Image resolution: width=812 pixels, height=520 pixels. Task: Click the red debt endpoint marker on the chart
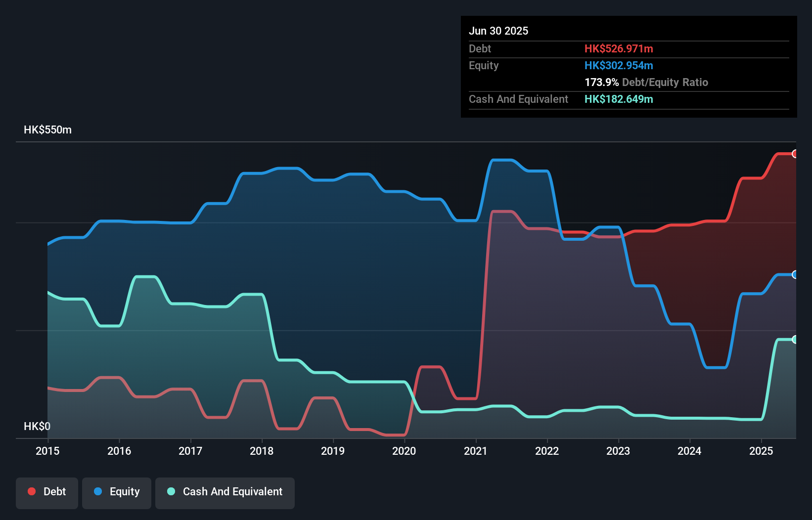coord(794,154)
